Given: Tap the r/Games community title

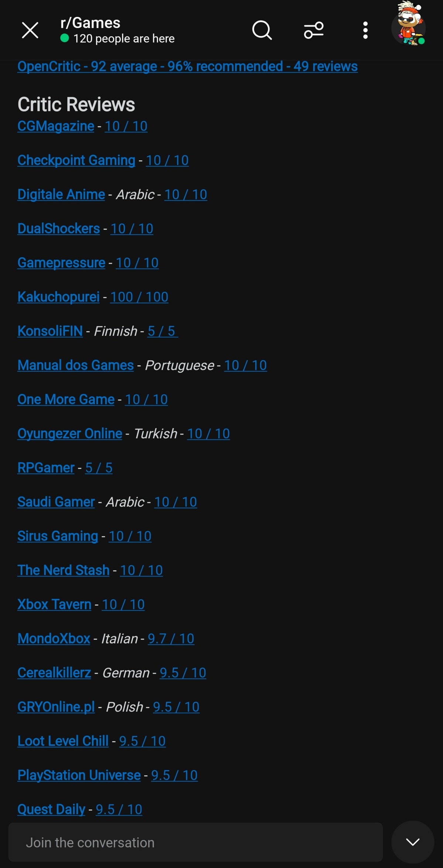Looking at the screenshot, I should [x=90, y=23].
